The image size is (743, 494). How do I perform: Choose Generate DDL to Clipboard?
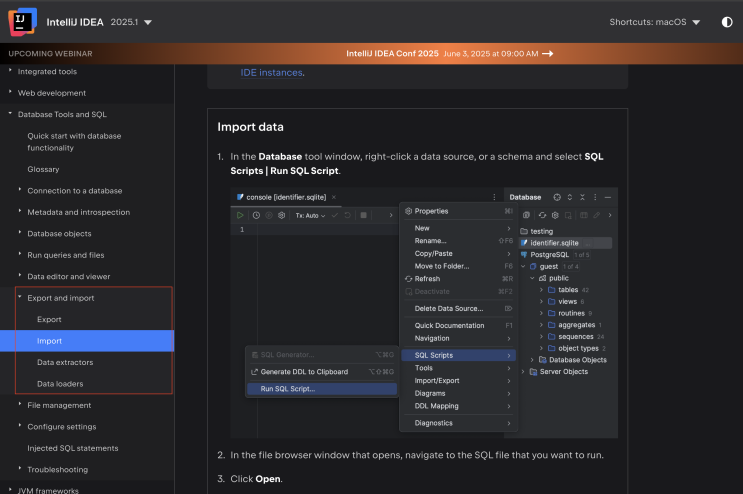coord(322,372)
